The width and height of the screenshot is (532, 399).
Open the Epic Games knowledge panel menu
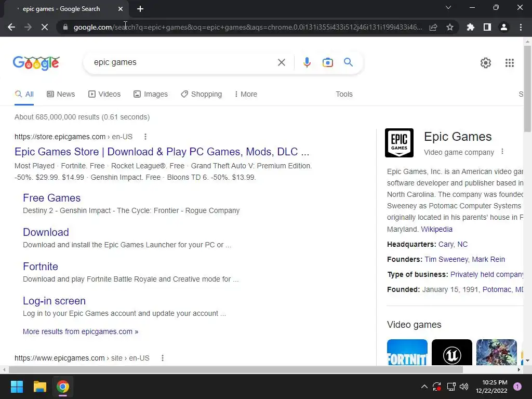click(502, 152)
